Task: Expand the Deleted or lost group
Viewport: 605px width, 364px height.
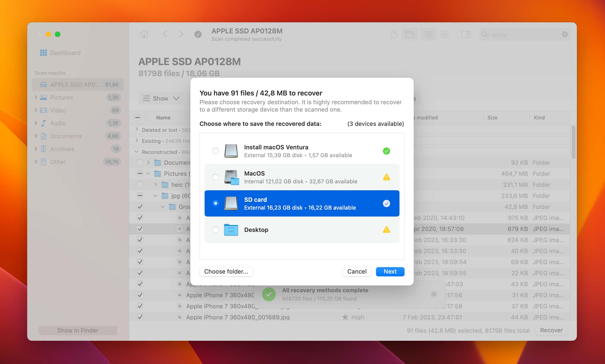Action: pyautogui.click(x=137, y=130)
